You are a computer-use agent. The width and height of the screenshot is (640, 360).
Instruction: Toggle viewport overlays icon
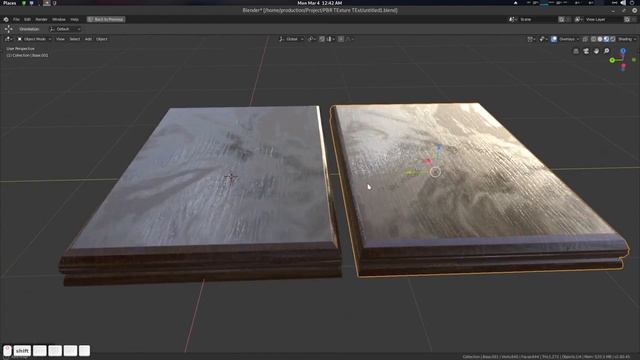pyautogui.click(x=554, y=39)
